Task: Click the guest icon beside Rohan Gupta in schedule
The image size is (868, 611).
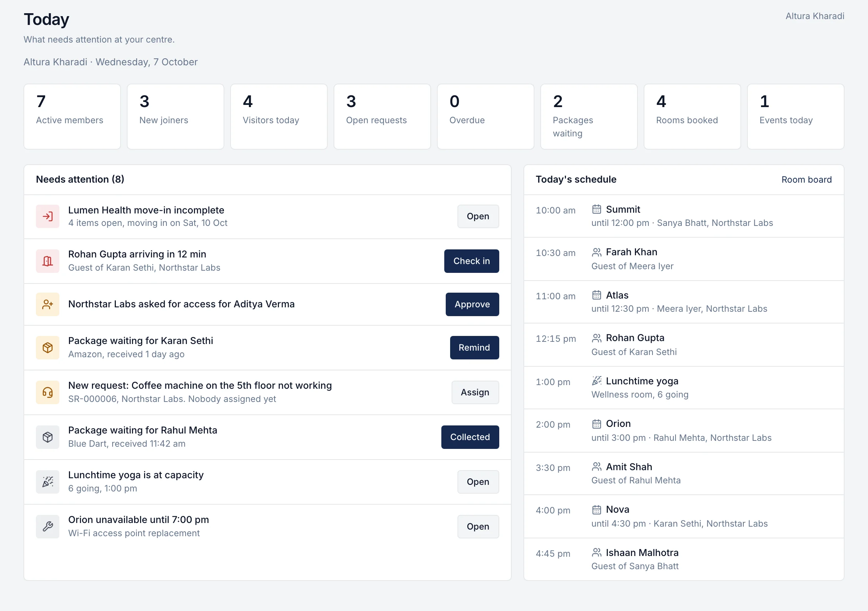Action: [x=596, y=338]
